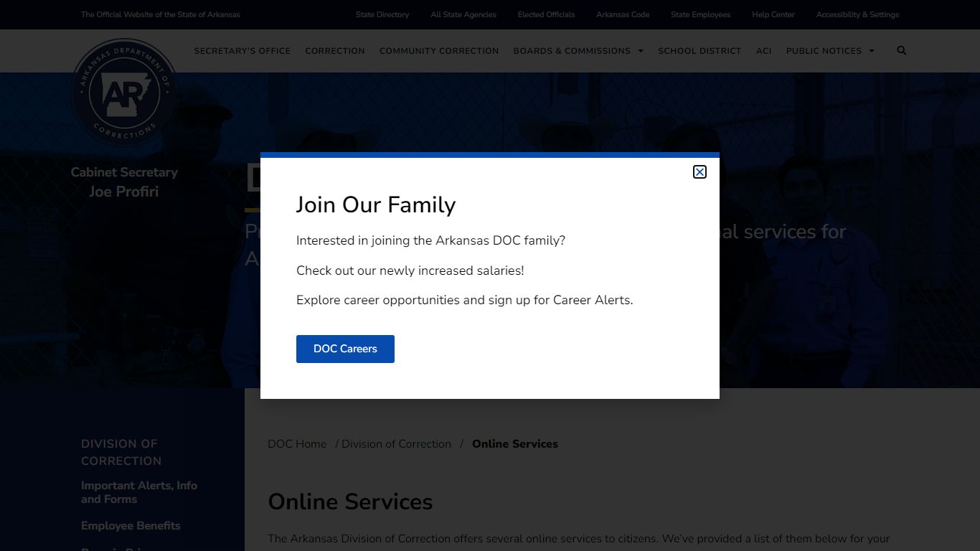980x551 pixels.
Task: Go to the State Directory link
Action: pos(382,14)
